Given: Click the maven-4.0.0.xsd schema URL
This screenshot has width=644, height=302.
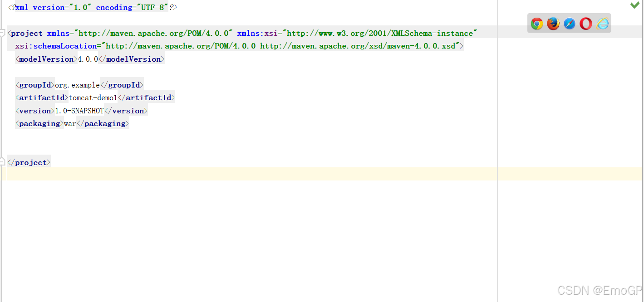Looking at the screenshot, I should (359, 46).
